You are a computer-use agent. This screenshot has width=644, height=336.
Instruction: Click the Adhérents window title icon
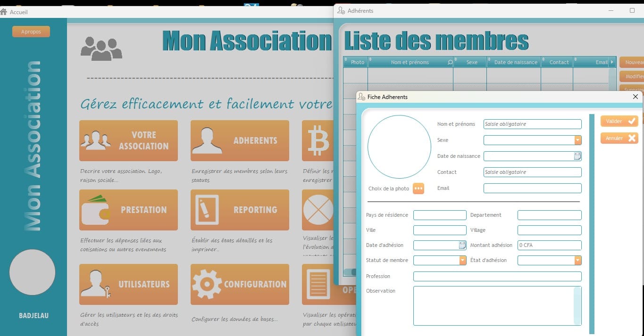(341, 10)
